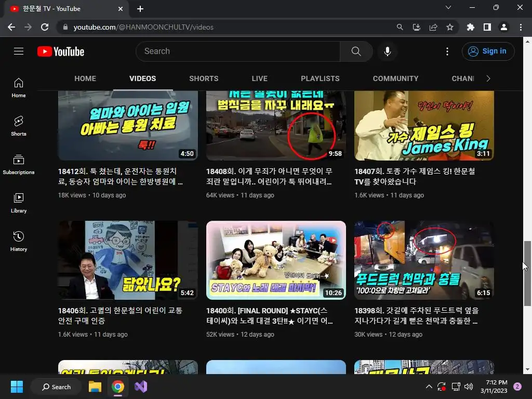The height and width of the screenshot is (399, 532).
Task: Switch to HOME channel tab
Action: pyautogui.click(x=85, y=78)
